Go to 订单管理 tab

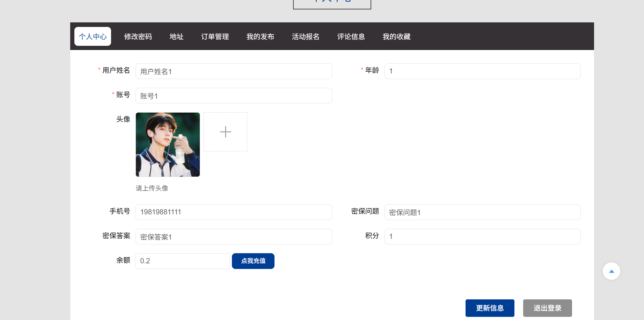point(215,36)
